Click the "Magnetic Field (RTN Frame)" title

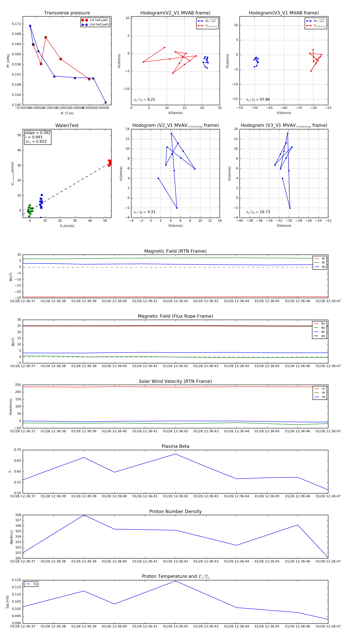tap(175, 251)
